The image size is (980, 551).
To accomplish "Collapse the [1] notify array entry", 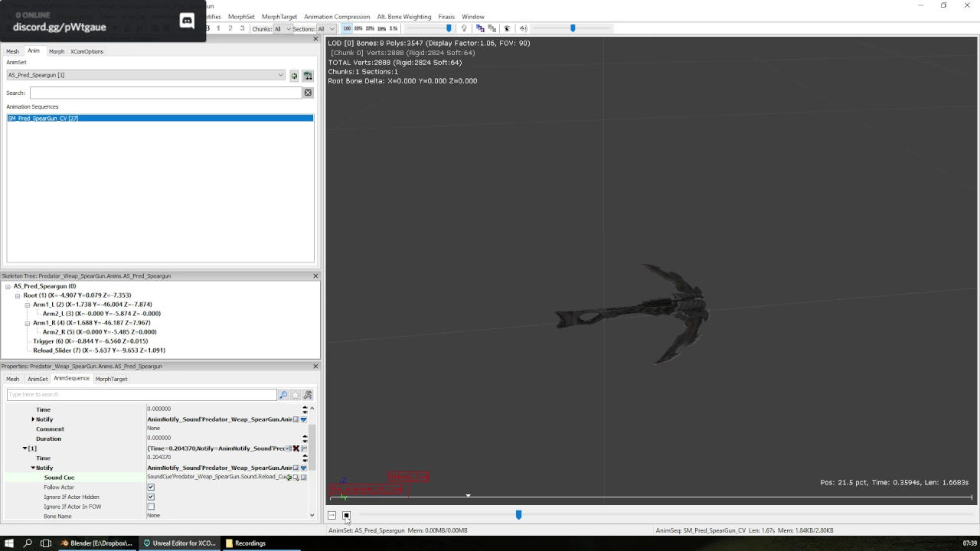I will (24, 448).
